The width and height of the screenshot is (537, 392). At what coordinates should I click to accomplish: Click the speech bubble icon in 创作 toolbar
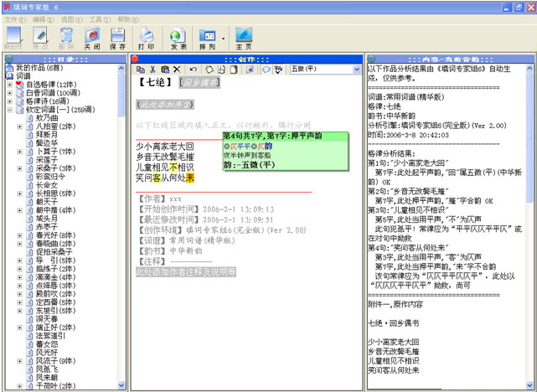pos(266,70)
